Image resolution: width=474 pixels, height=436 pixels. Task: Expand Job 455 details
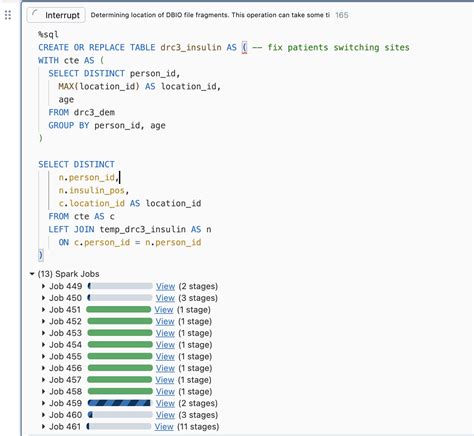[x=43, y=356]
